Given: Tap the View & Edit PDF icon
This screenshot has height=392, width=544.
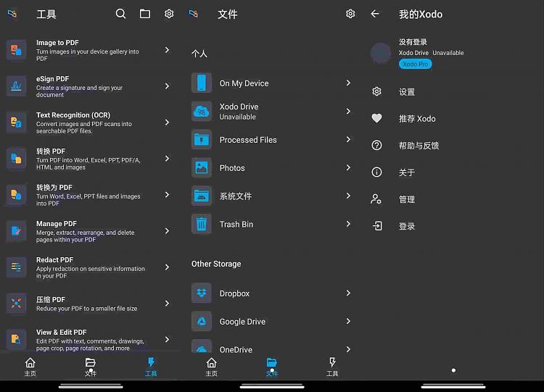Looking at the screenshot, I should 16,339.
